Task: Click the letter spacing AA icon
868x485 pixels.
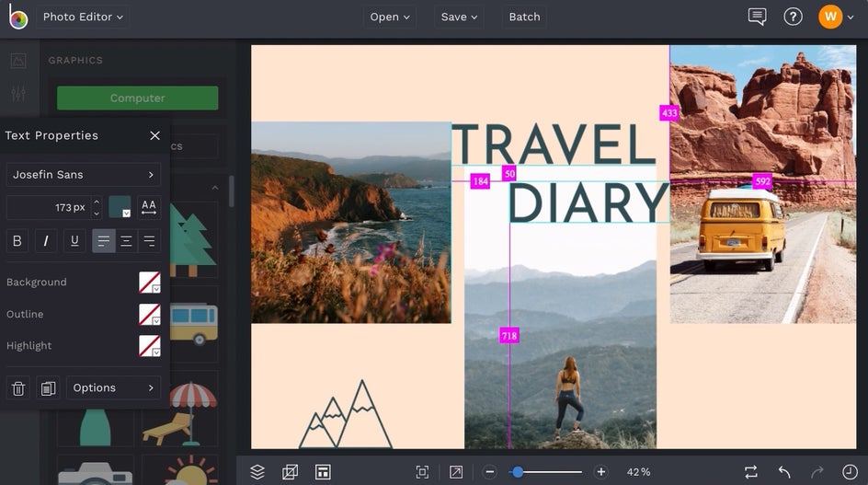Action: coord(149,207)
